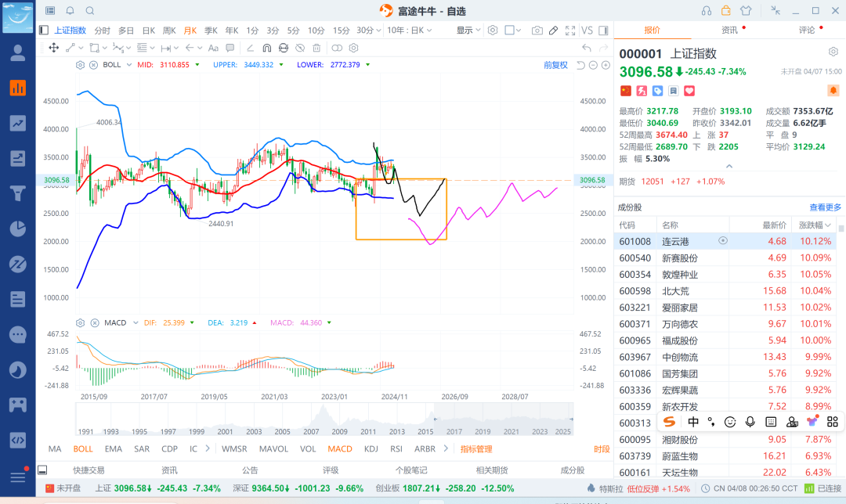Switch to 分时 timeline view
The image size is (846, 504).
coord(102,31)
